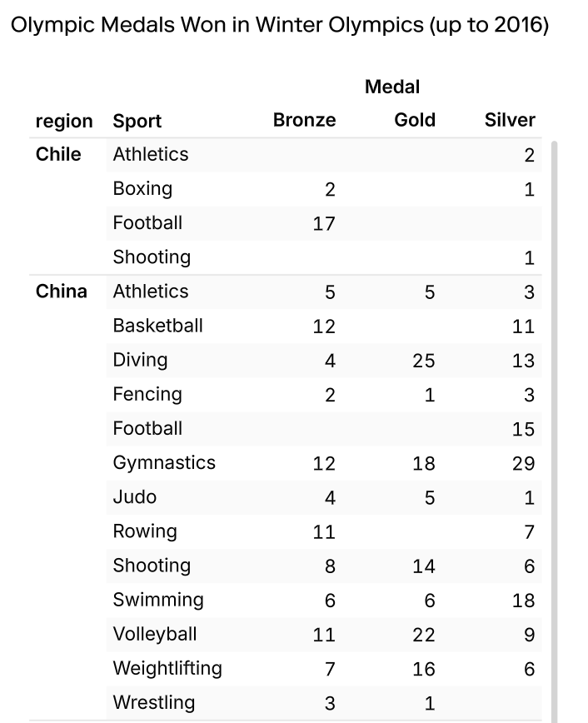Select the Weightlifting row label

[x=167, y=668]
